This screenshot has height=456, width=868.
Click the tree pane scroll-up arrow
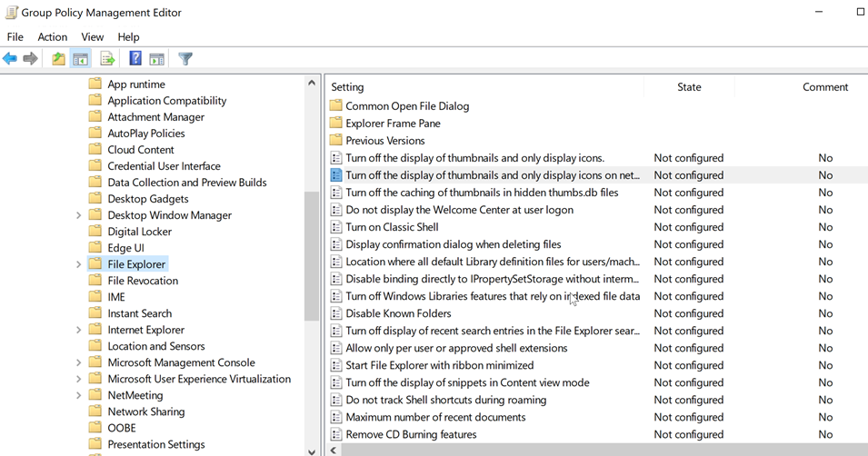(x=312, y=83)
